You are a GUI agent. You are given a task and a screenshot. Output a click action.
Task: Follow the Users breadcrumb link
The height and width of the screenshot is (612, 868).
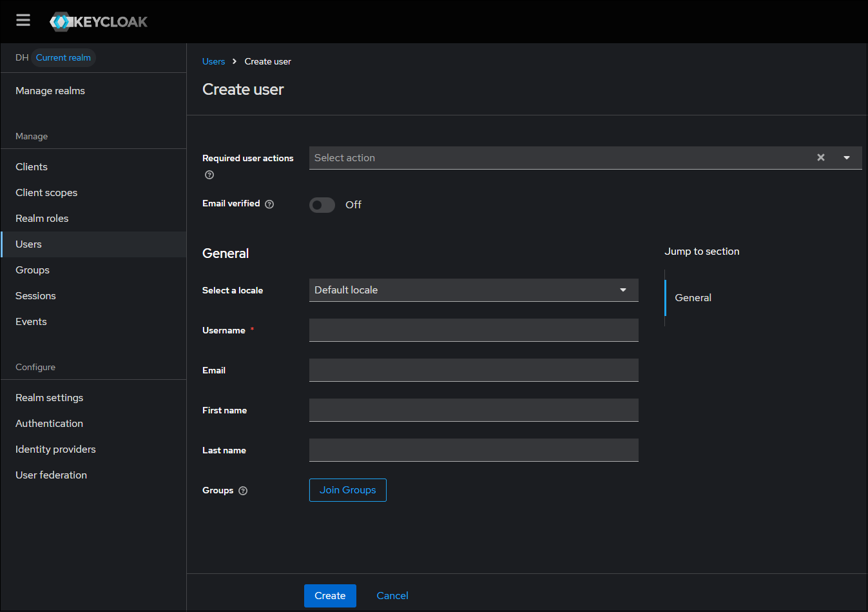pyautogui.click(x=213, y=61)
